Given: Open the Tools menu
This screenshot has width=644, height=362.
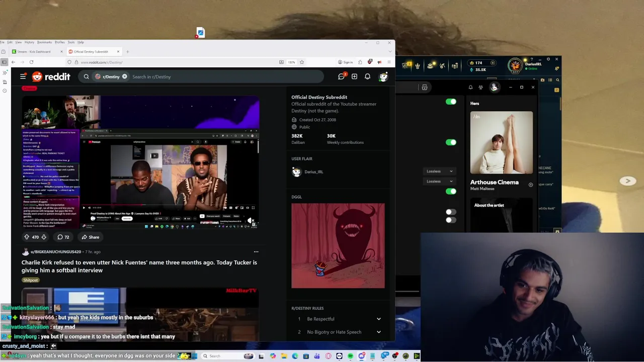Looking at the screenshot, I should pyautogui.click(x=71, y=42).
